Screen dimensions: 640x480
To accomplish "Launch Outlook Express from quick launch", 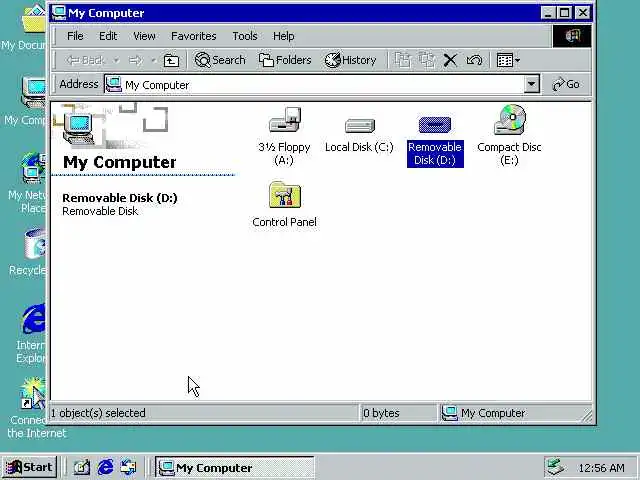I will tap(128, 467).
